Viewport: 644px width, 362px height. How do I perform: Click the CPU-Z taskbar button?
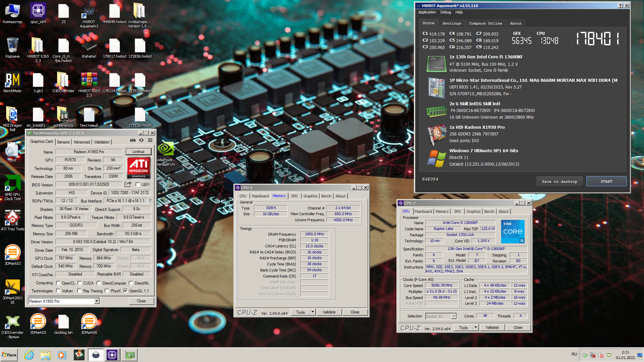click(112, 355)
